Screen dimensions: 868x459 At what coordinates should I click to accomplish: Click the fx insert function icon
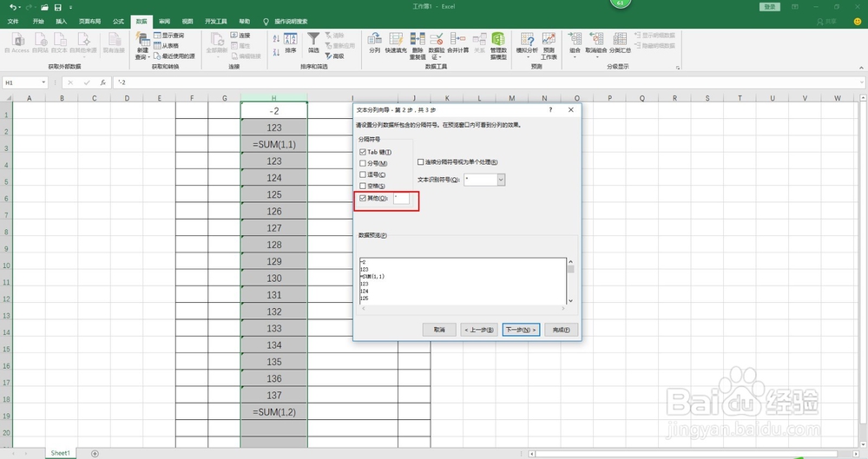[x=103, y=82]
